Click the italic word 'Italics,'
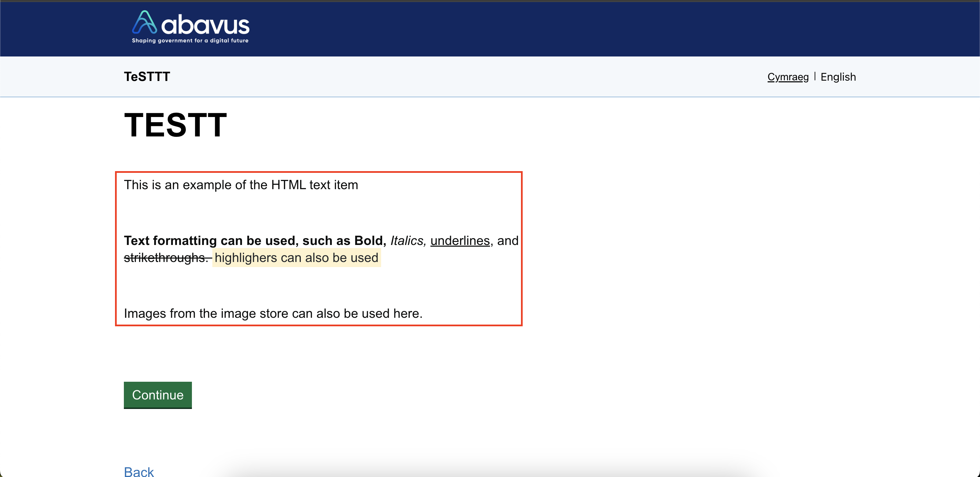This screenshot has width=980, height=477. [x=408, y=241]
